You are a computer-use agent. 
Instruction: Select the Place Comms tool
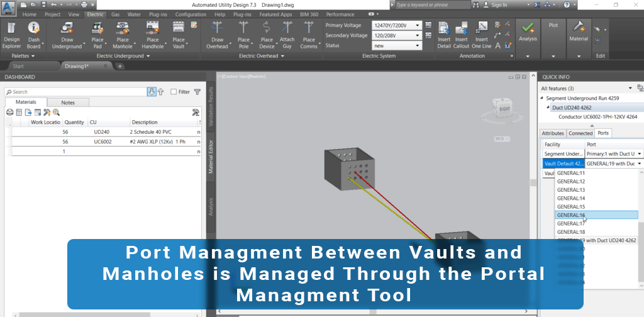(309, 35)
